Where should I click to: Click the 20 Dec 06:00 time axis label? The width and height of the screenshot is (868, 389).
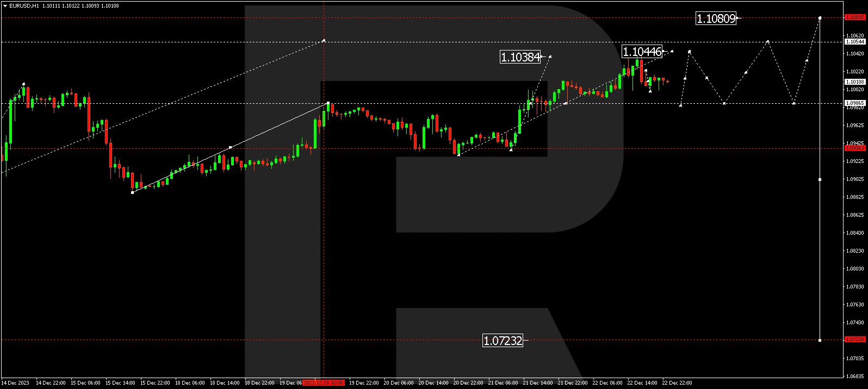click(399, 383)
